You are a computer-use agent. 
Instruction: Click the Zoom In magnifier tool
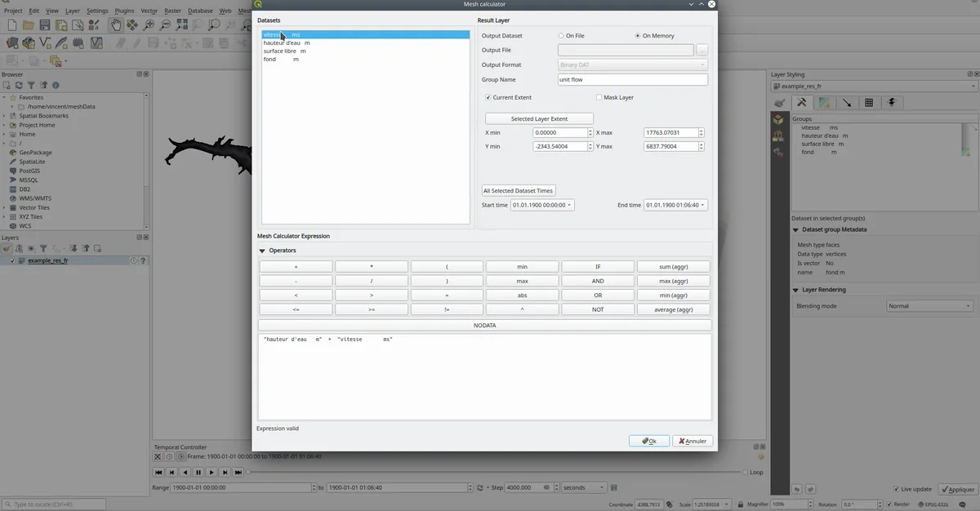(x=149, y=25)
